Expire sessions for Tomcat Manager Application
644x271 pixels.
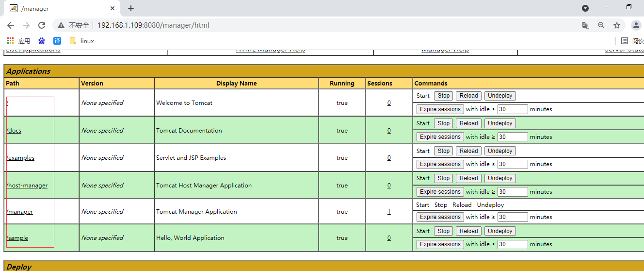coord(440,217)
